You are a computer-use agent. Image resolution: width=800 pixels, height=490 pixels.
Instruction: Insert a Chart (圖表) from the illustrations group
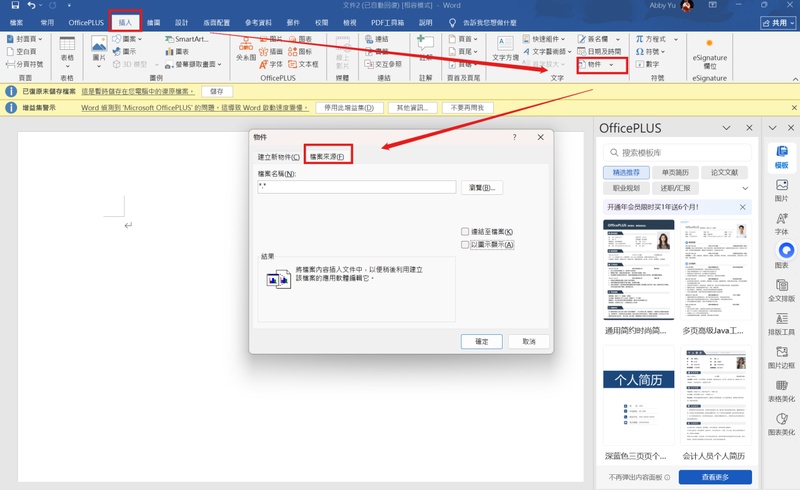(177, 52)
